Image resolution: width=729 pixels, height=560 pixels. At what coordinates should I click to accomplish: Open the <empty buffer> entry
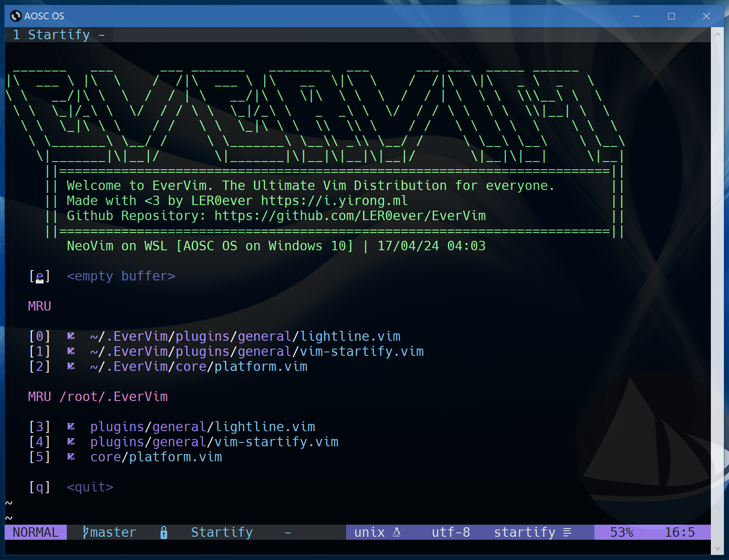[121, 276]
